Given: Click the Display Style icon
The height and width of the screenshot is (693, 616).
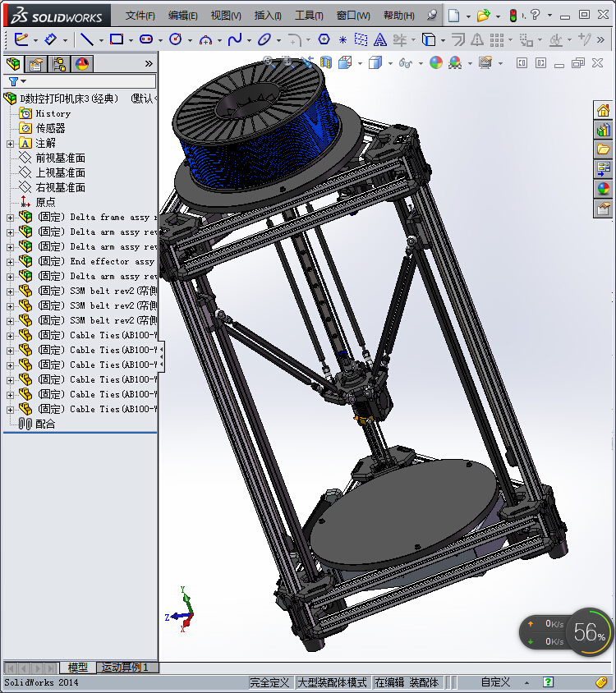Looking at the screenshot, I should (375, 62).
